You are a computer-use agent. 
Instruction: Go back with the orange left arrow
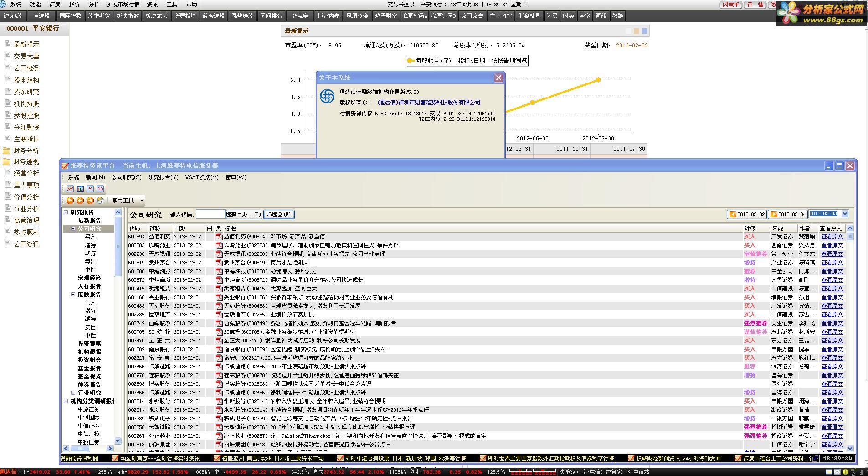(80, 201)
